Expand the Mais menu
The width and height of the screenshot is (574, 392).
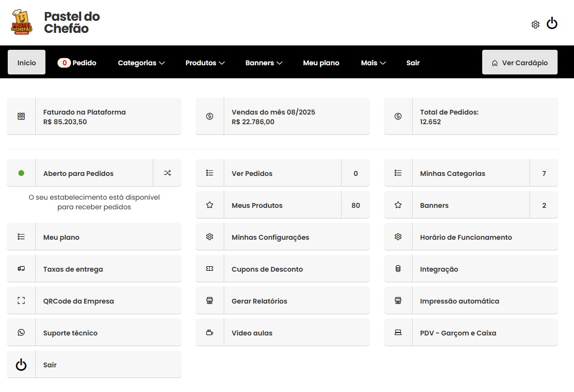click(x=373, y=62)
